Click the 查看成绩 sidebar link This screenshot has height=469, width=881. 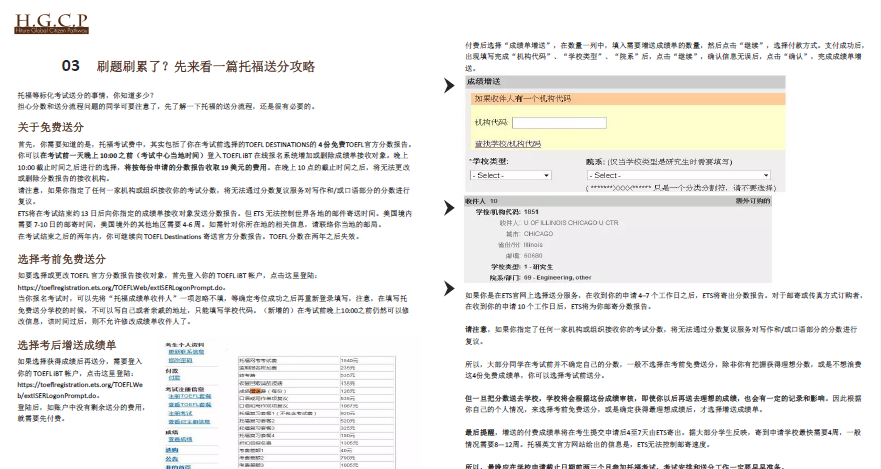click(180, 439)
